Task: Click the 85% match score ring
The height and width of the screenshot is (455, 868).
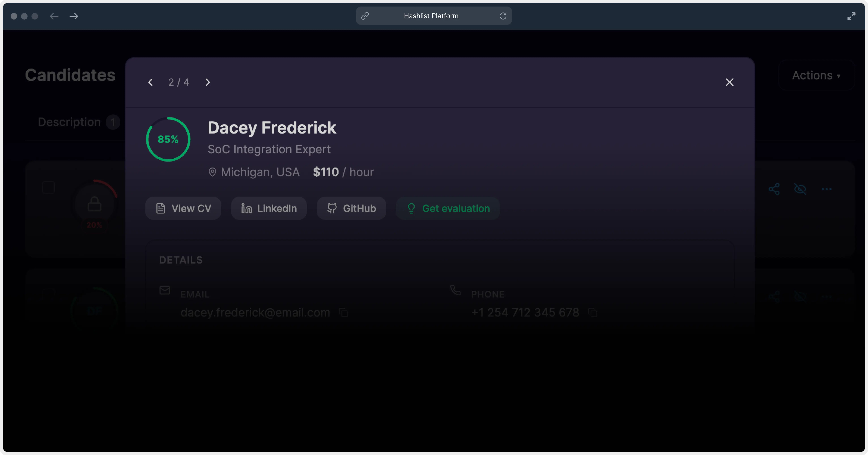Action: coord(168,139)
